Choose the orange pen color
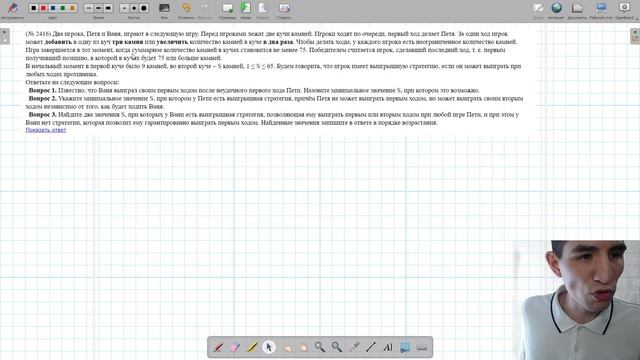640x360 pixels. point(72,8)
